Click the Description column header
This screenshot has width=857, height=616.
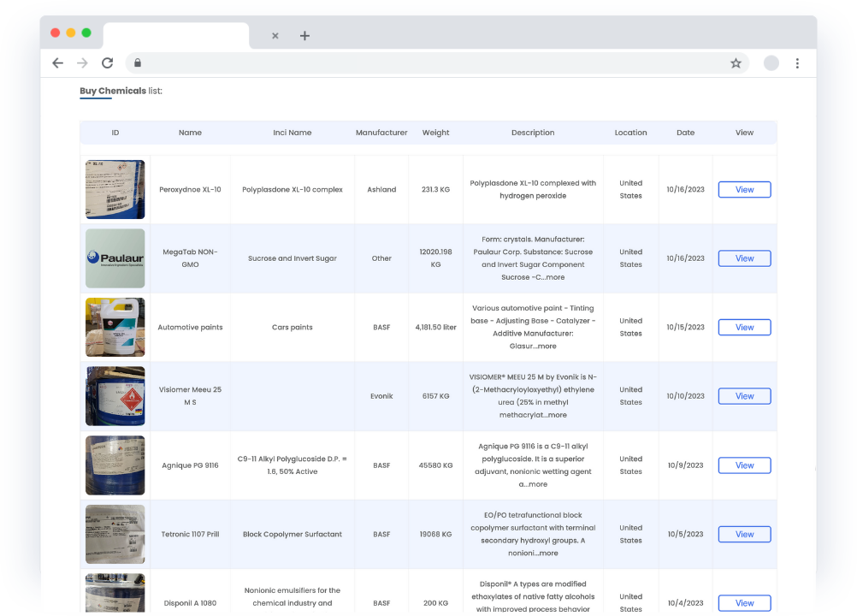533,133
